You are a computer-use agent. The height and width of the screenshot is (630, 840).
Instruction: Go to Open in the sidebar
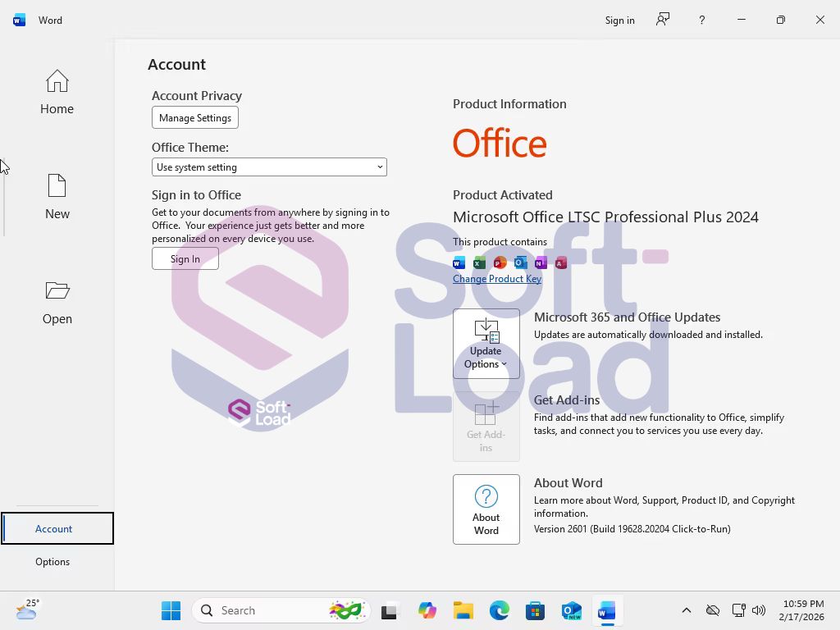click(x=57, y=303)
